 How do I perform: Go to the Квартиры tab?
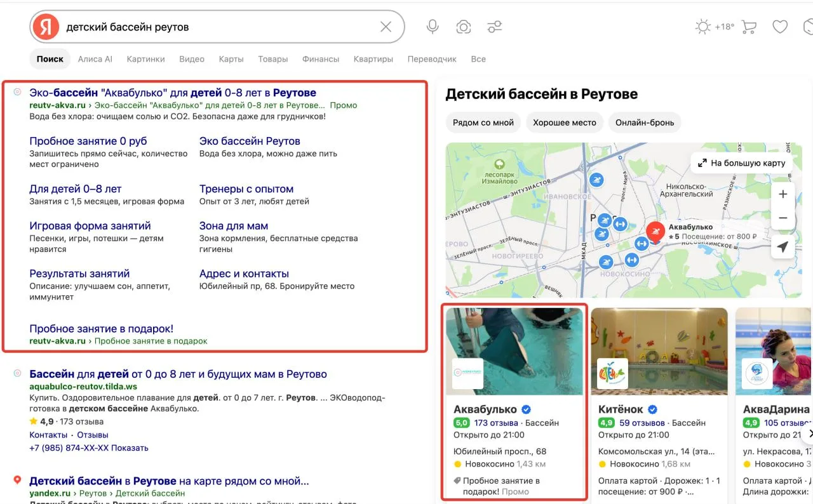pyautogui.click(x=373, y=59)
